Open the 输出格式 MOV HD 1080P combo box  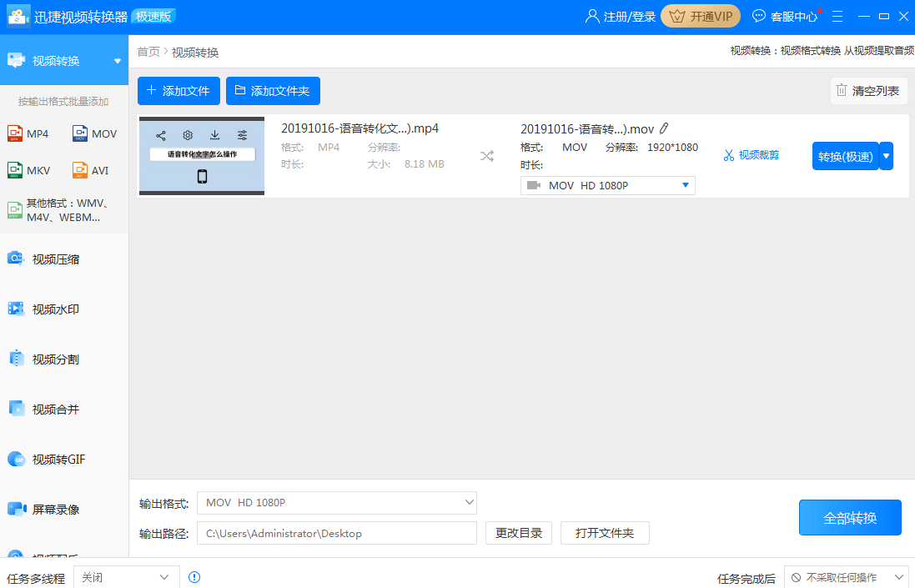337,503
